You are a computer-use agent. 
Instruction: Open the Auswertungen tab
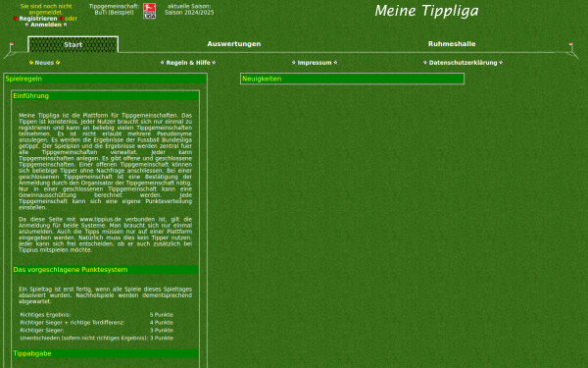(x=234, y=44)
